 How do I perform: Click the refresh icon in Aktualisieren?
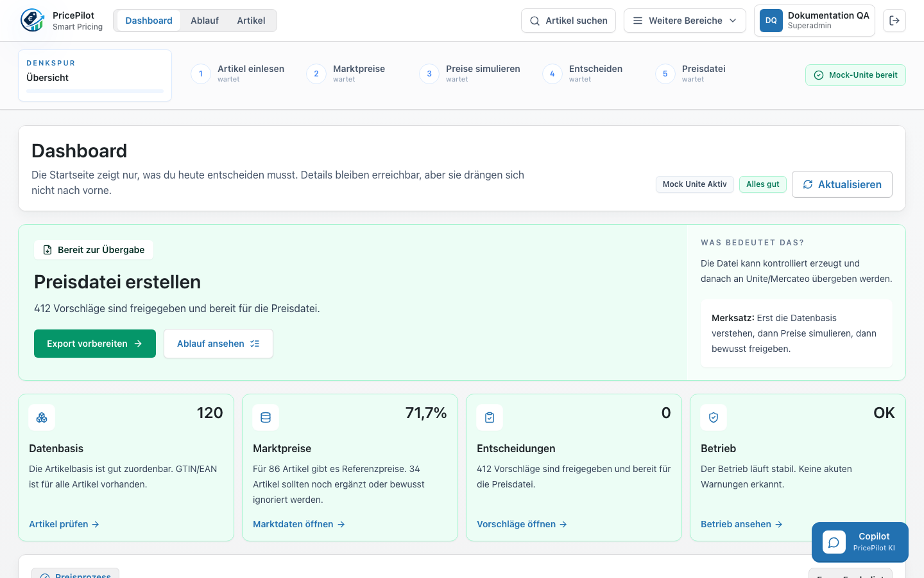pyautogui.click(x=808, y=184)
